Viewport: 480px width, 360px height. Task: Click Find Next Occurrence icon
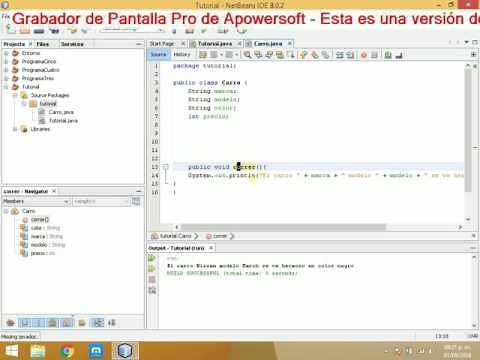point(269,55)
